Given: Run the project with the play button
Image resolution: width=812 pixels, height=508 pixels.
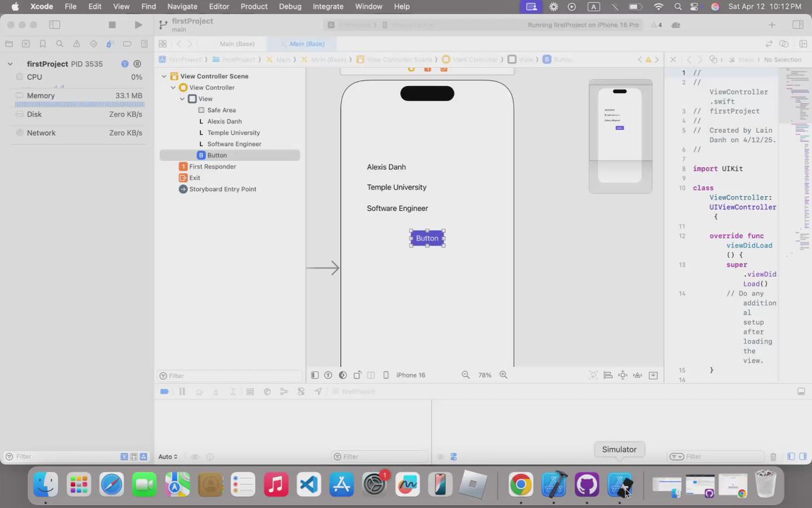Looking at the screenshot, I should coord(138,25).
